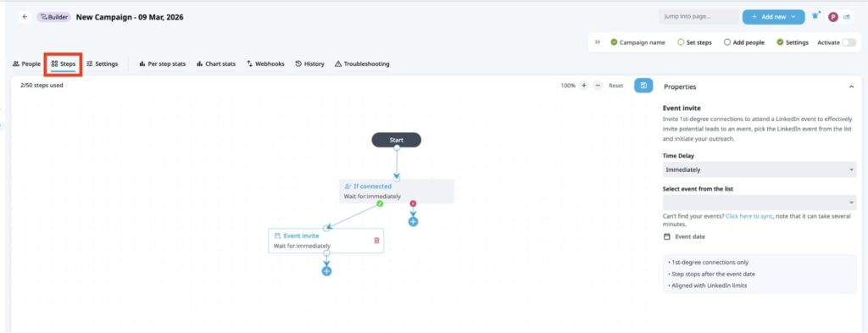Open the Add new dropdown
The height and width of the screenshot is (333, 868).
773,17
